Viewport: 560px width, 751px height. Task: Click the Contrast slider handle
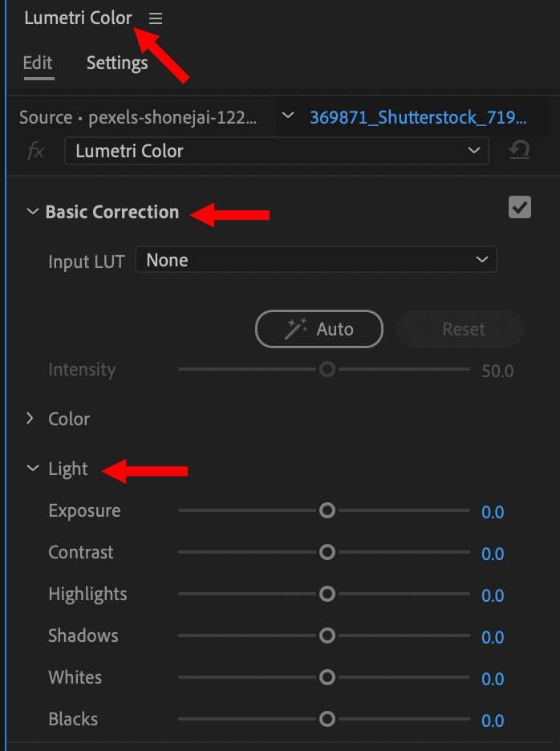point(327,552)
